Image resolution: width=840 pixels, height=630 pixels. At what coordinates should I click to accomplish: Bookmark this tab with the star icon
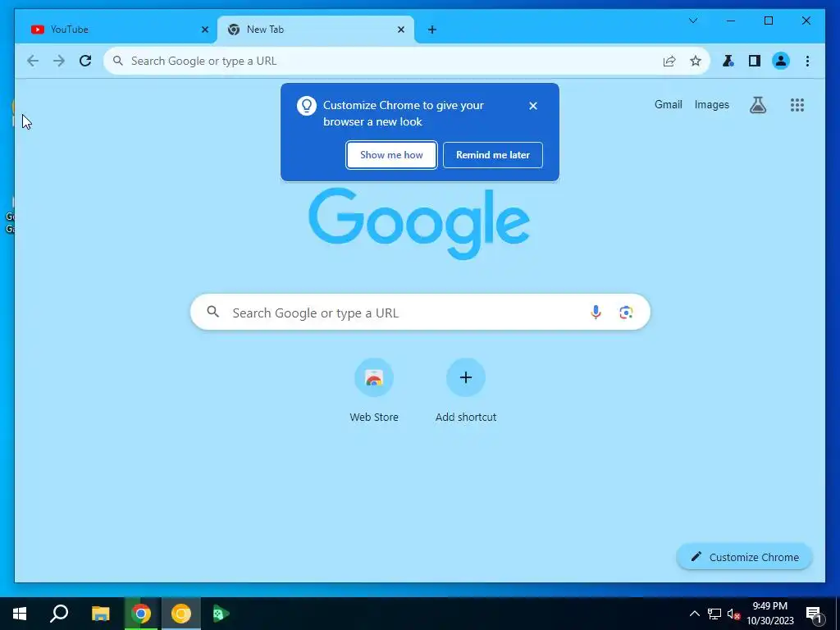pos(696,61)
